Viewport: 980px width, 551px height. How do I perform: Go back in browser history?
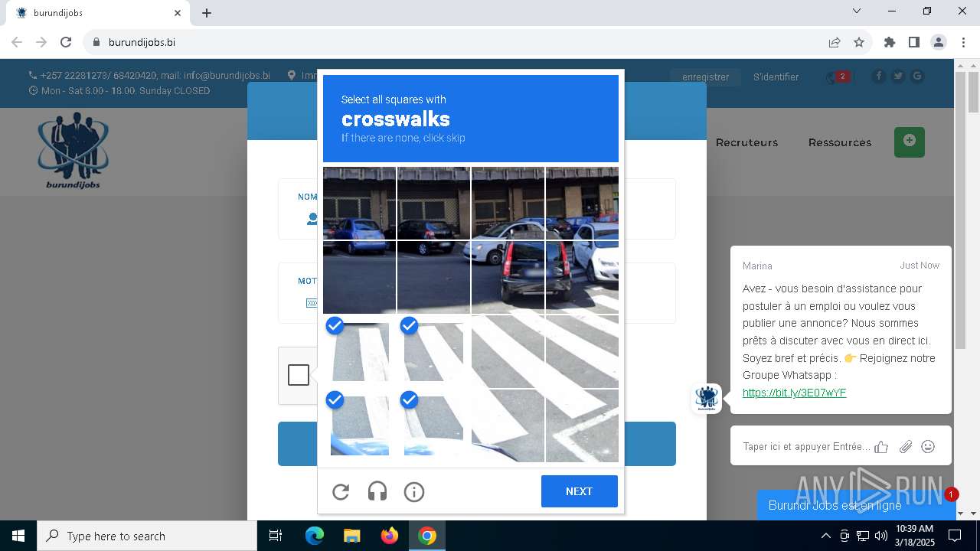click(17, 42)
